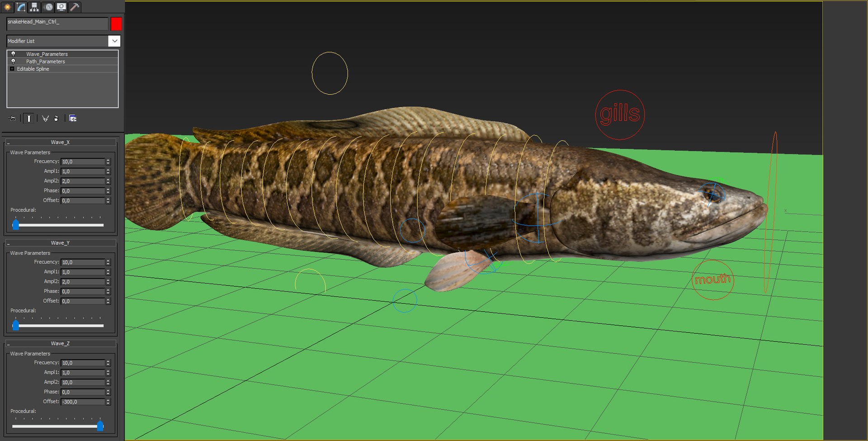Click Wave_Z Offset spinner arrows
Viewport: 868px width, 441px height.
tap(108, 402)
